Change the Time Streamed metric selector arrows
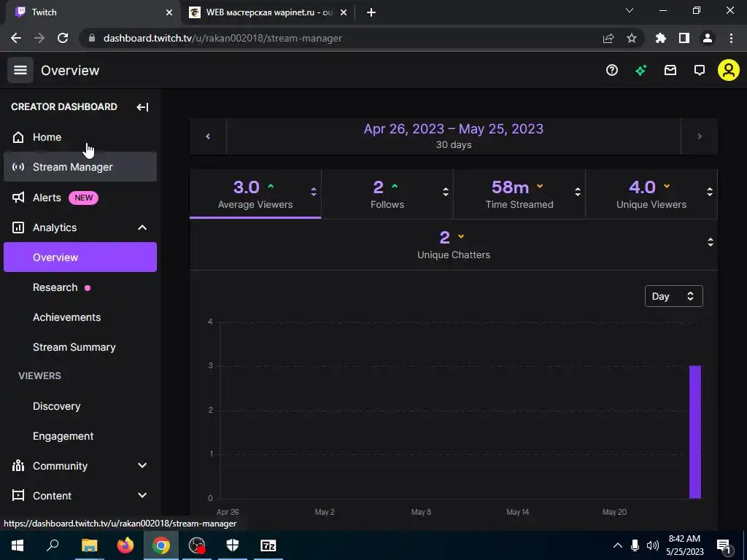Image resolution: width=747 pixels, height=560 pixels. tap(578, 192)
